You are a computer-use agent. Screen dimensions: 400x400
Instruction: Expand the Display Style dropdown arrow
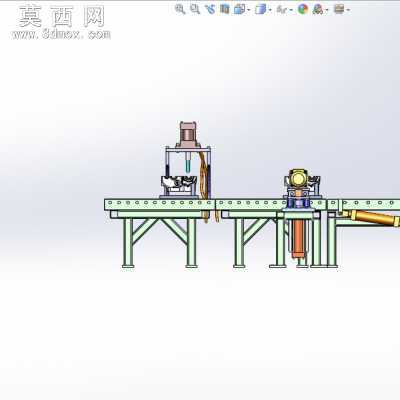coord(270,10)
